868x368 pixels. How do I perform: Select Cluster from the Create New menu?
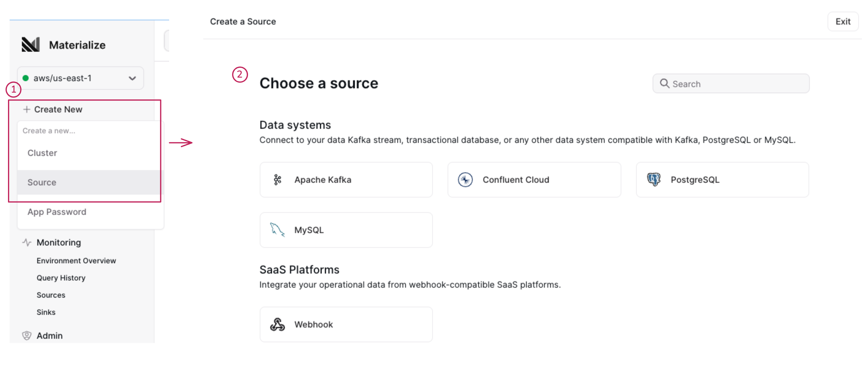click(42, 153)
